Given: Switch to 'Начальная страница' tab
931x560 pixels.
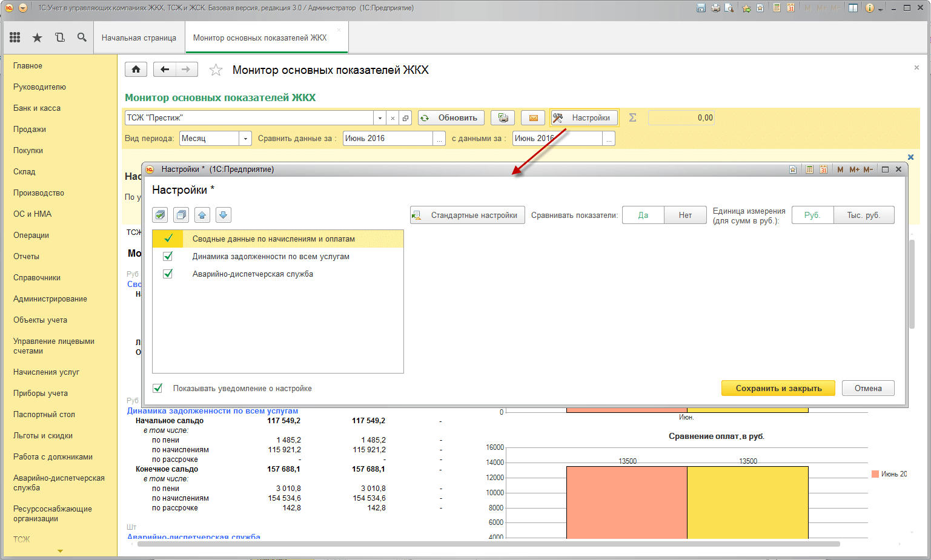Looking at the screenshot, I should (139, 38).
